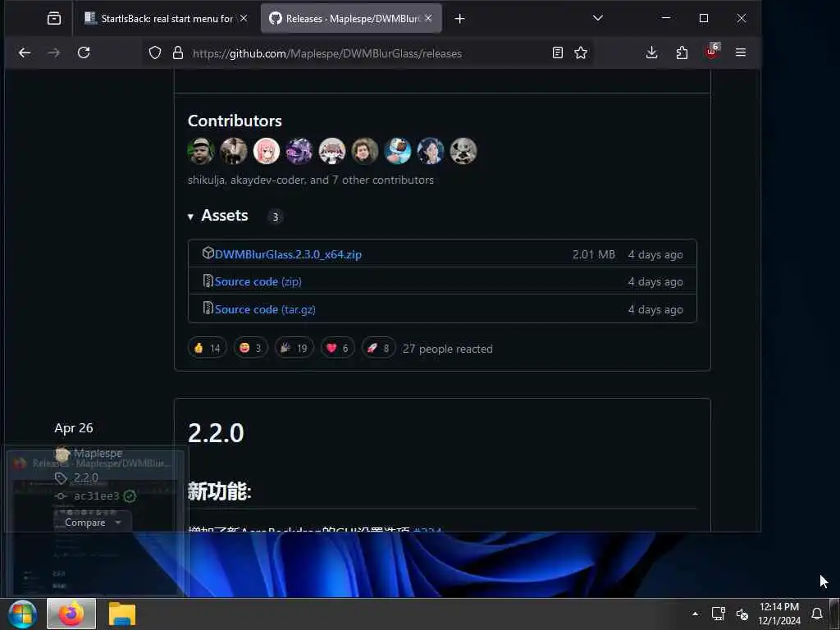Click the '2.01 MB' file size
This screenshot has height=630, width=840.
coord(594,254)
